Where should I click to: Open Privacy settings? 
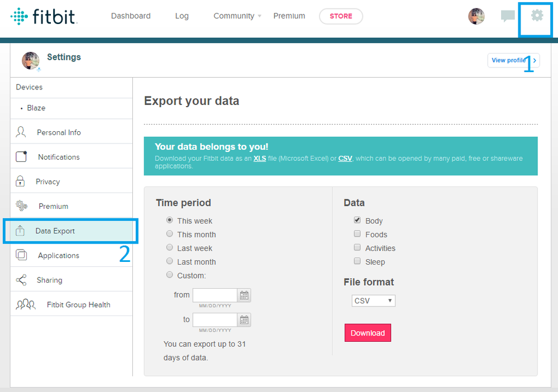coord(71,181)
